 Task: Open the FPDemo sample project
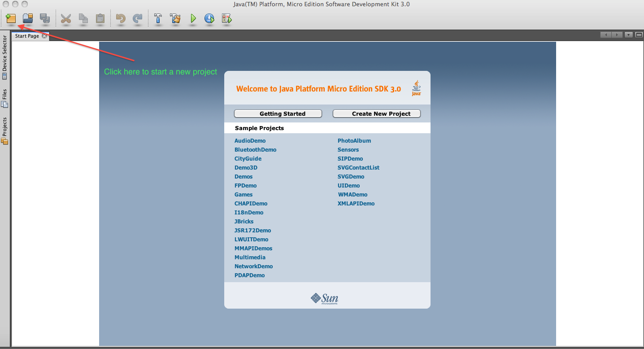click(x=245, y=185)
